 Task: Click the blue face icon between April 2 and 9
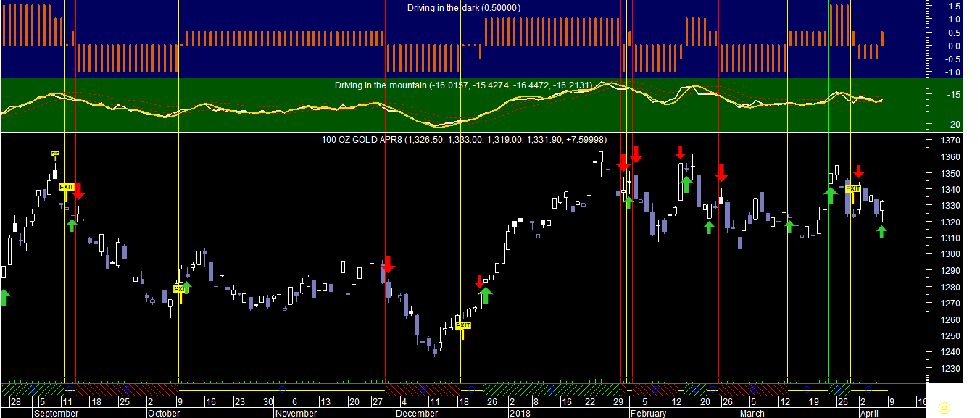pyautogui.click(x=868, y=388)
